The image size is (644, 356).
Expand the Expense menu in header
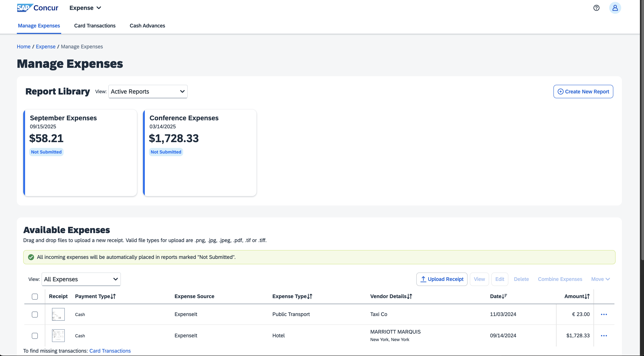pos(85,8)
